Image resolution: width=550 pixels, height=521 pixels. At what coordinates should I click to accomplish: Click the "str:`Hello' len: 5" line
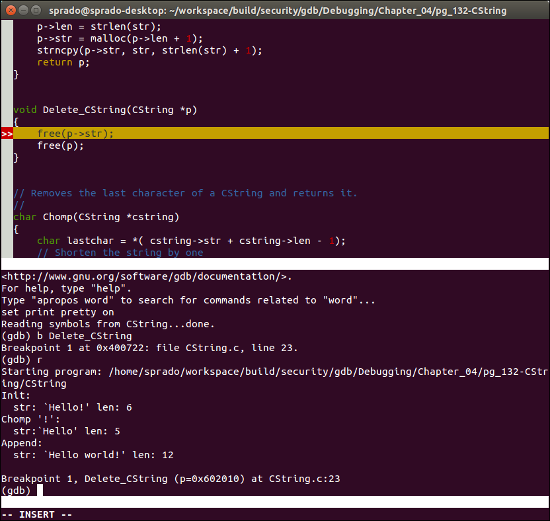point(67,431)
